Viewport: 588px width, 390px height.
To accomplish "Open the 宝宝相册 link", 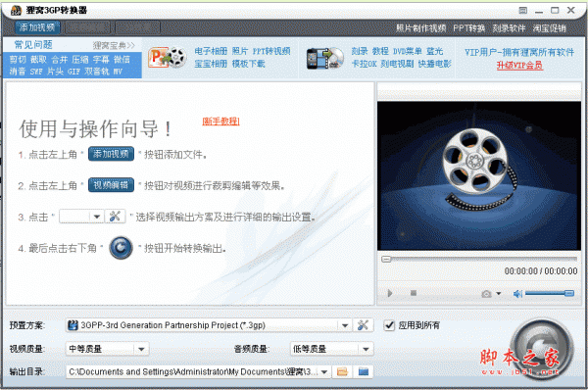I will (211, 64).
